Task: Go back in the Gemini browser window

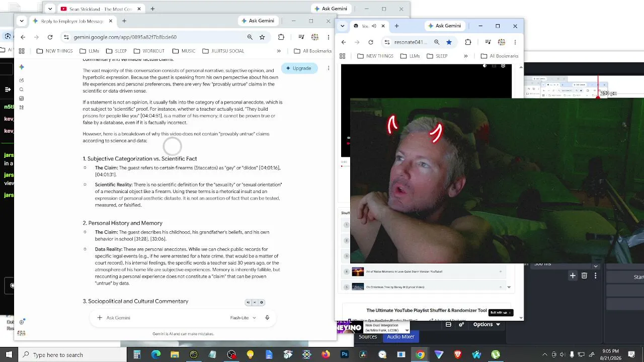Action: coord(23,37)
